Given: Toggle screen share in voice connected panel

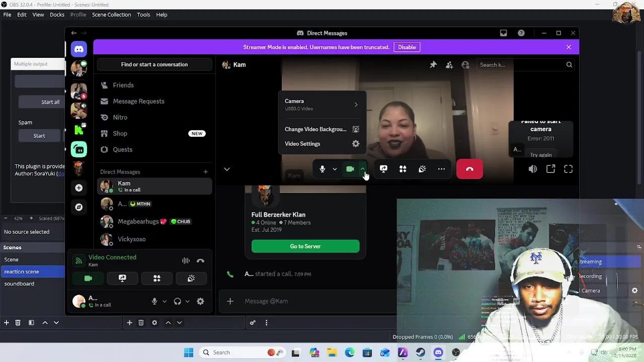Looking at the screenshot, I should point(122,278).
